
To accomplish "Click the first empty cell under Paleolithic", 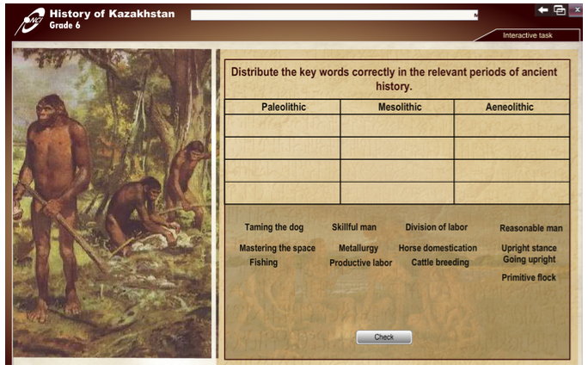I will coord(283,126).
